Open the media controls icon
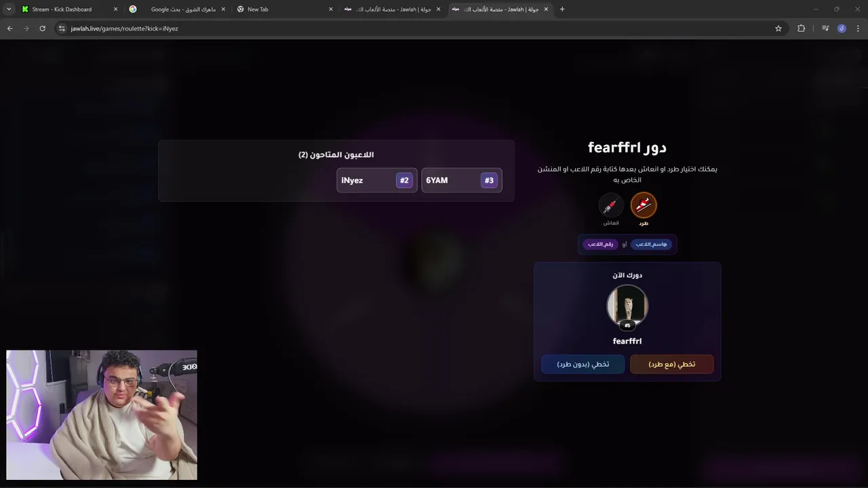The height and width of the screenshot is (488, 868). pyautogui.click(x=825, y=28)
